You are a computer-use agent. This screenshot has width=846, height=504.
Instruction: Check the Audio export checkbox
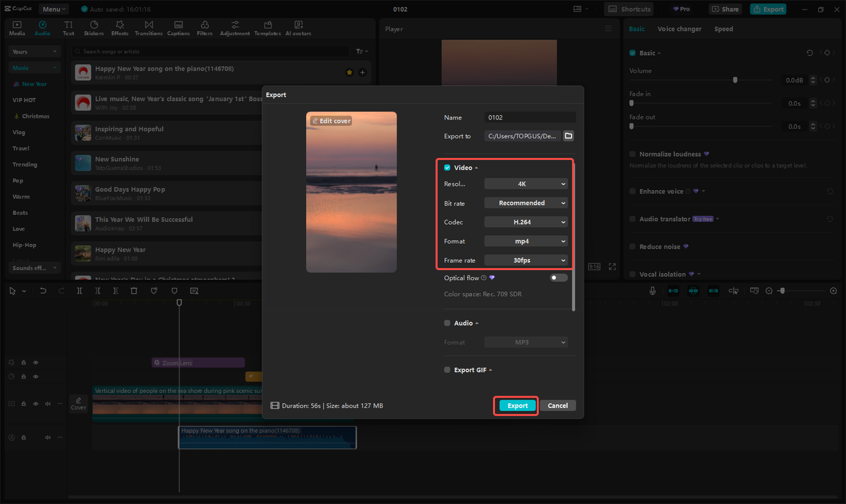[x=447, y=323]
